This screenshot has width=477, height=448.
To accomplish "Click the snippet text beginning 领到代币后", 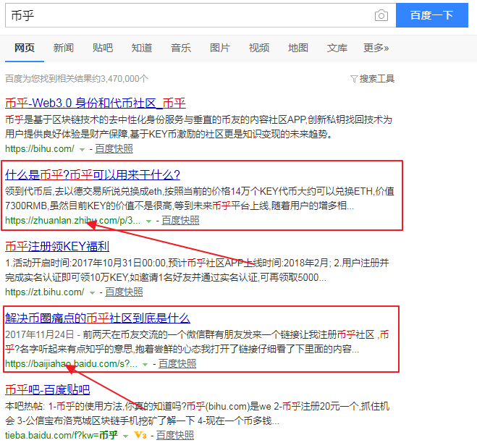I will pos(200,198).
